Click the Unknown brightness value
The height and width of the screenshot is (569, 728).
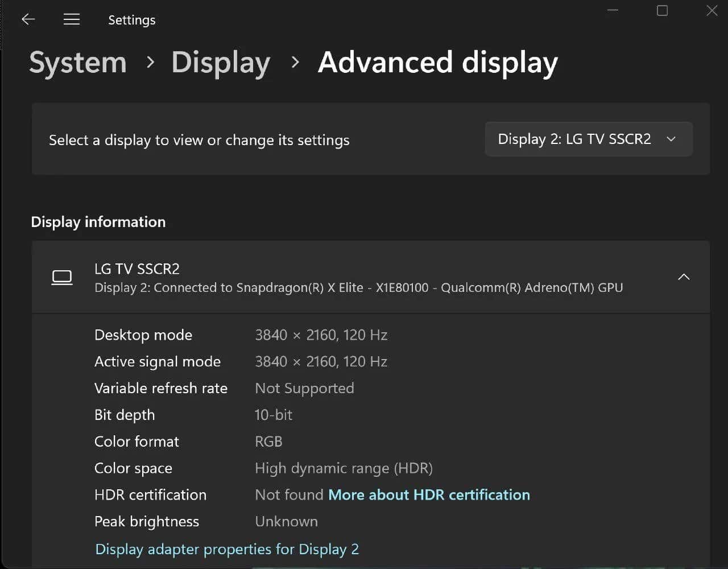click(x=286, y=521)
